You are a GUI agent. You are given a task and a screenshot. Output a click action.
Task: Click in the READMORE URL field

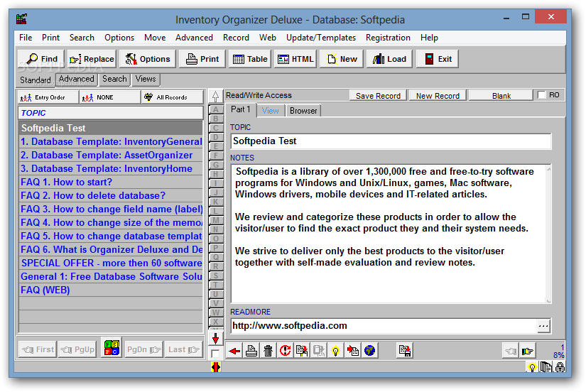[384, 326]
